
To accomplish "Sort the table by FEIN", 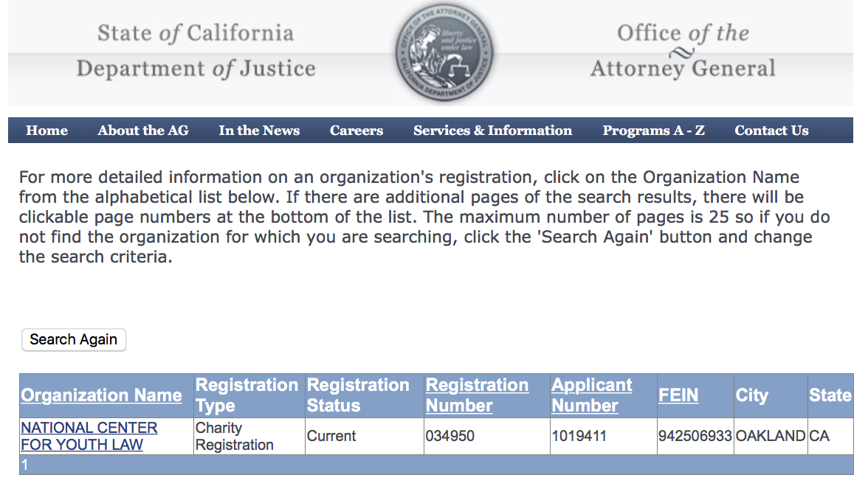I will [678, 395].
